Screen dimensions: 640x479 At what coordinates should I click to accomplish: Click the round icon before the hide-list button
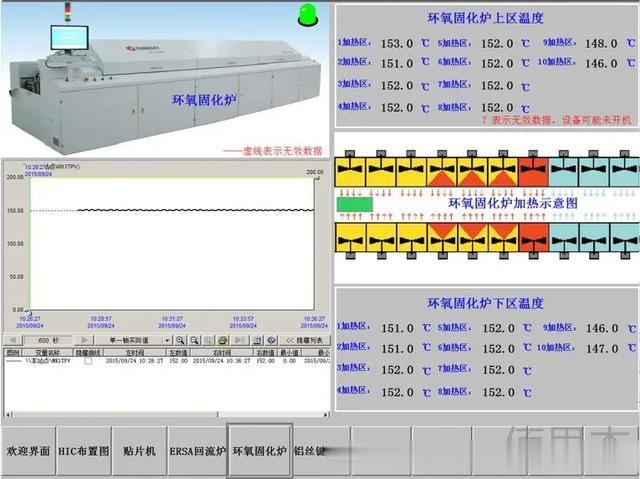coord(271,340)
